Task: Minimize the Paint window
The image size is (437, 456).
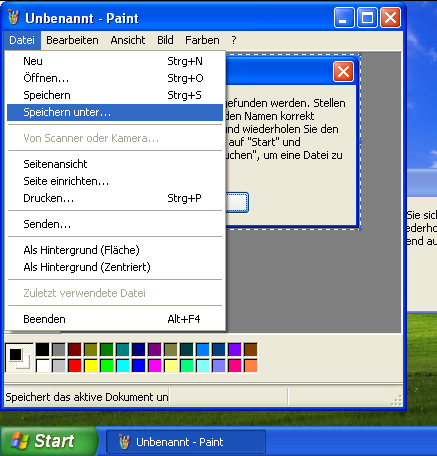Action: click(344, 18)
